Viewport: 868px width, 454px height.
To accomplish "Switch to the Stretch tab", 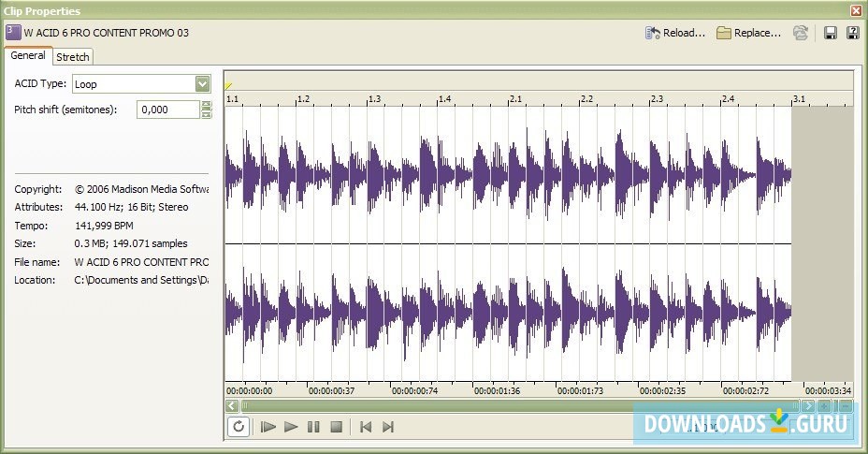I will coord(73,57).
